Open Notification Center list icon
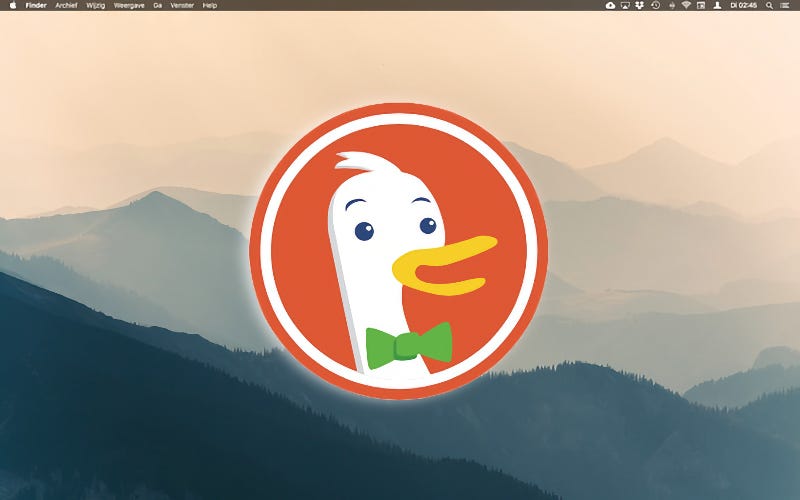The width and height of the screenshot is (800, 500). (785, 5)
